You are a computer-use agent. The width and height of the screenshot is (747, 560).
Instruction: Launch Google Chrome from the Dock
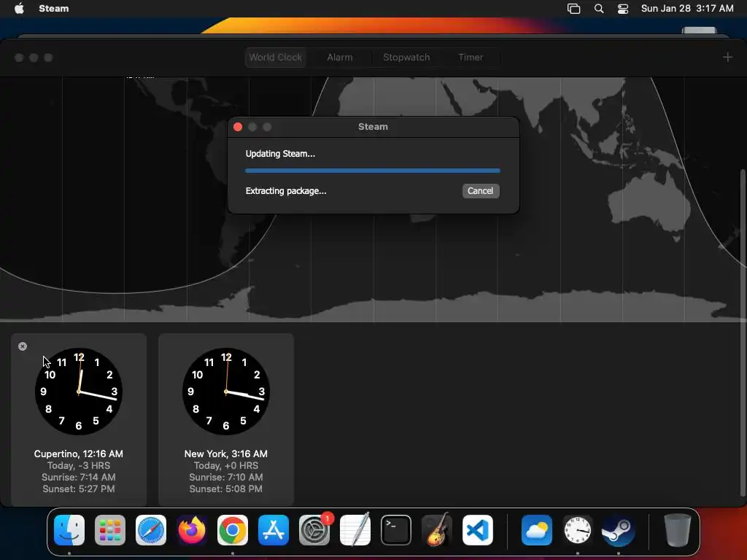tap(233, 530)
